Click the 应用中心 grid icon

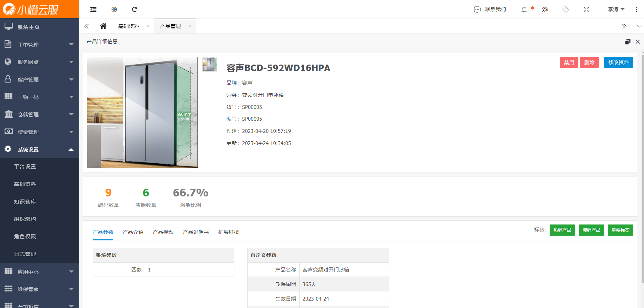(x=8, y=271)
